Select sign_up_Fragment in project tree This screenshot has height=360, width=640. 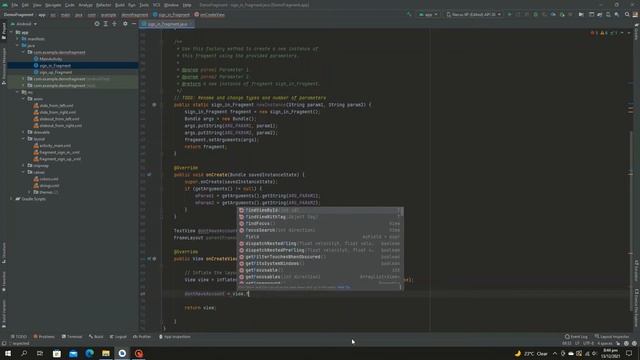click(56, 72)
